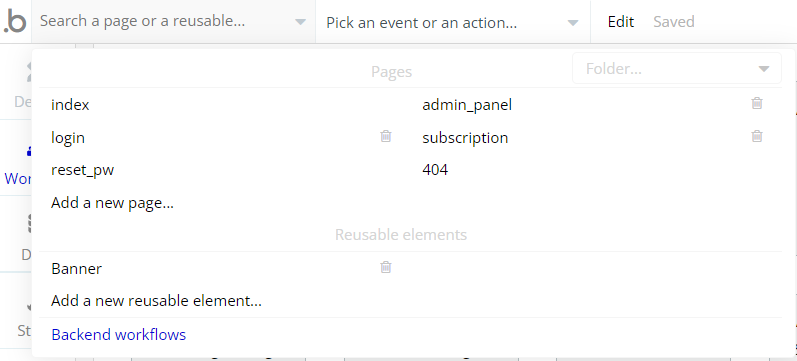Open the subscription page
Image resolution: width=797 pixels, height=361 pixels.
(465, 138)
